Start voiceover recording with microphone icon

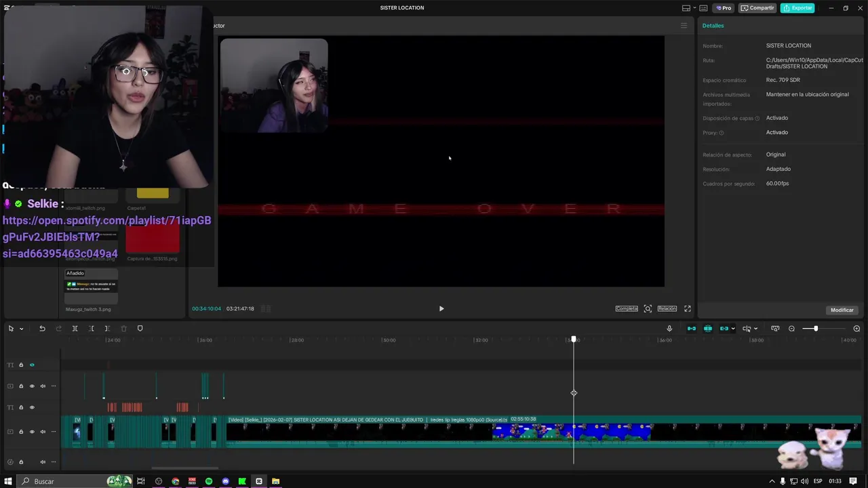(669, 329)
